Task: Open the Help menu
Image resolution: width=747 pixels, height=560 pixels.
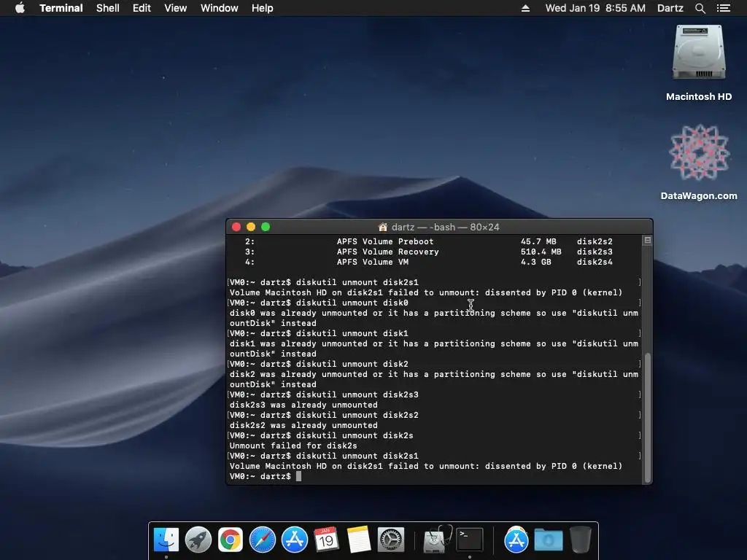Action: coord(263,8)
